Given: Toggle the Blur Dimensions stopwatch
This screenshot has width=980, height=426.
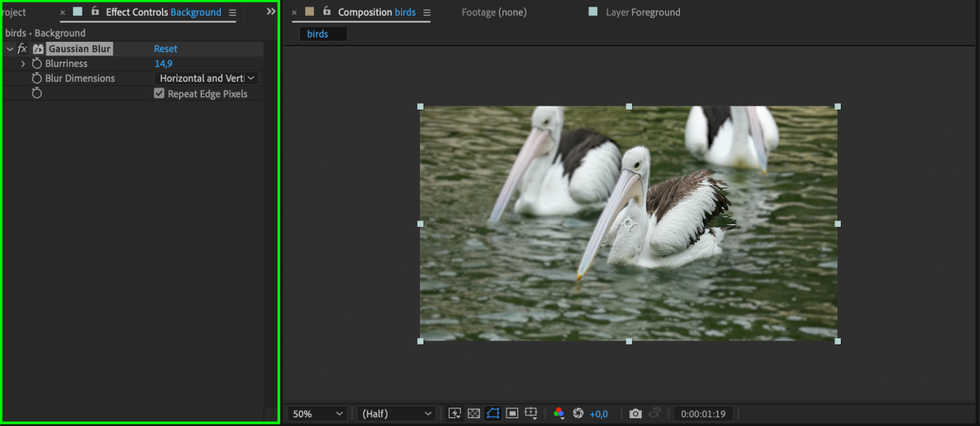Looking at the screenshot, I should pyautogui.click(x=37, y=78).
